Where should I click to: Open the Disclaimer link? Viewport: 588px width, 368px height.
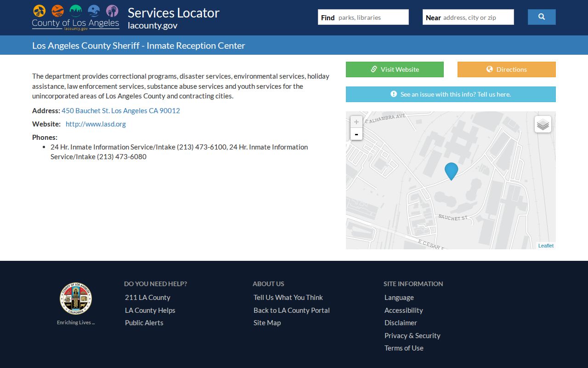tap(401, 323)
